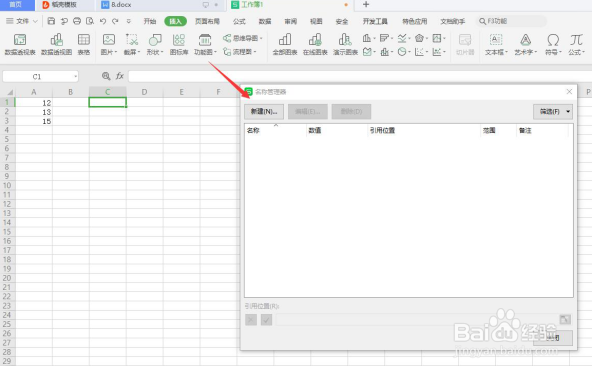
Task: Expand the bar chart type dropdown
Action: pos(392,38)
